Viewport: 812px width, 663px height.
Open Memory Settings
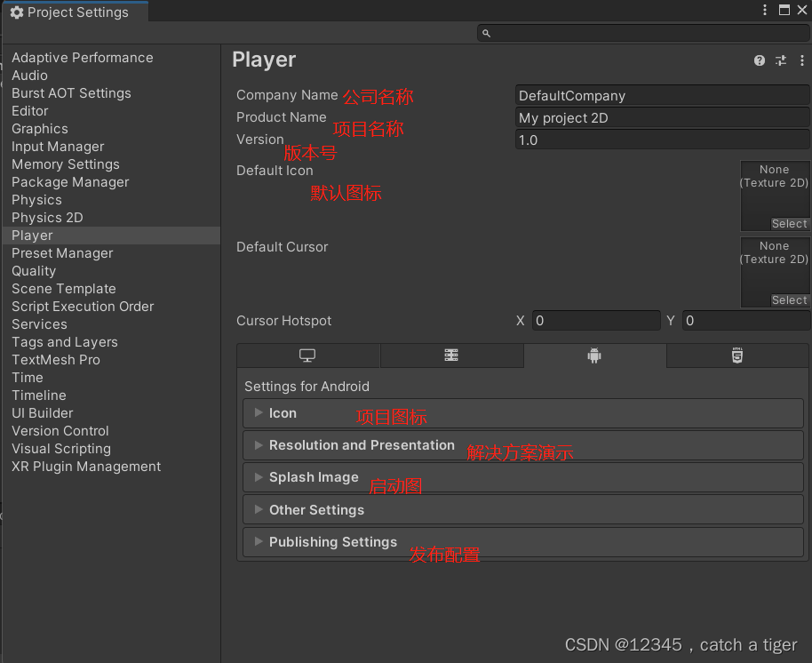pos(66,164)
